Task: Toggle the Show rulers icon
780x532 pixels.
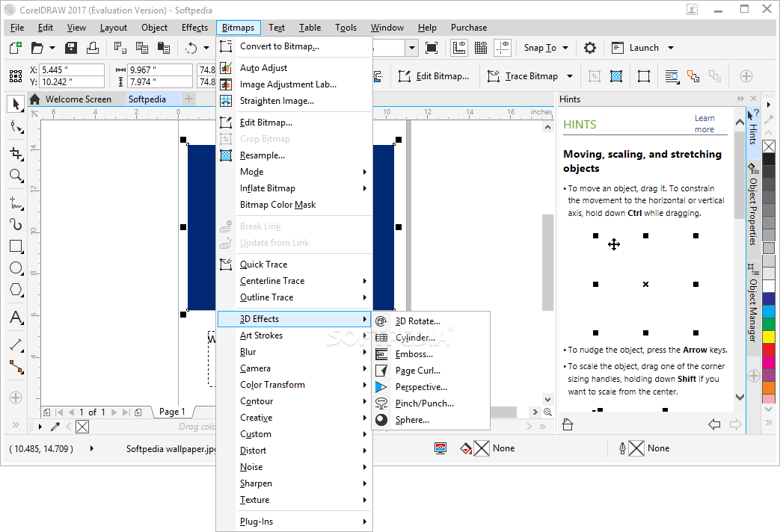Action: pyautogui.click(x=458, y=48)
